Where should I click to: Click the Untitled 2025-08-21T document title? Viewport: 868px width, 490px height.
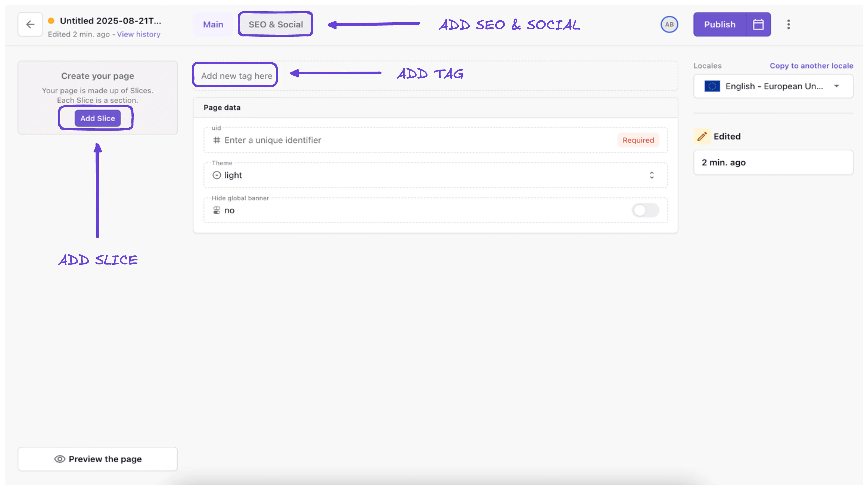tap(111, 21)
